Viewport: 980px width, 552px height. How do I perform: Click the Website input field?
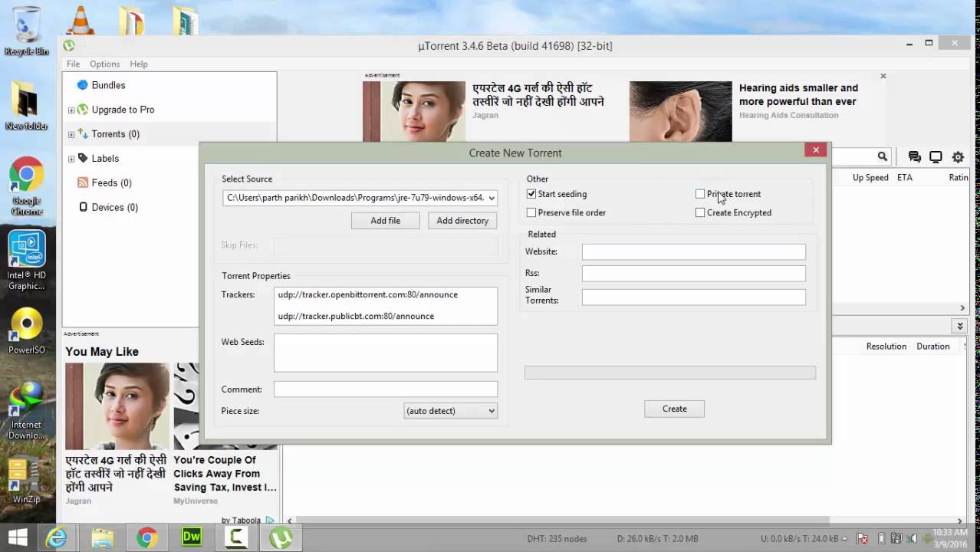coord(694,252)
